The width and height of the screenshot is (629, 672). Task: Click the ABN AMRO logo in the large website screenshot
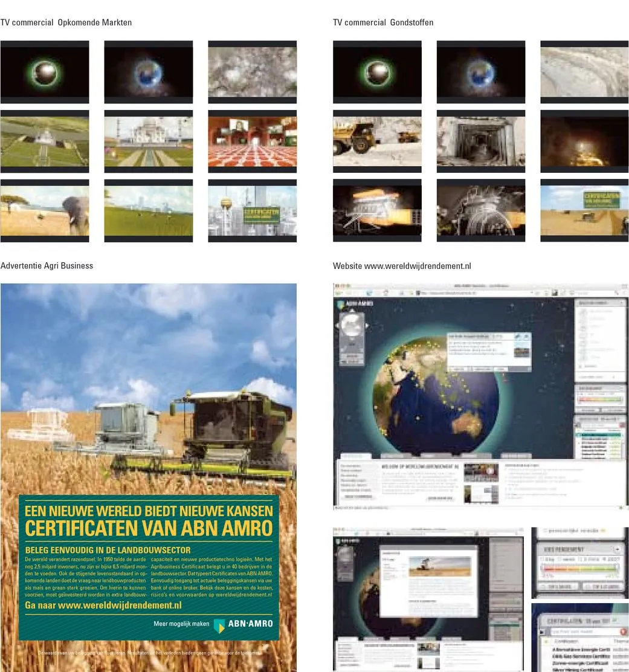pyautogui.click(x=355, y=303)
